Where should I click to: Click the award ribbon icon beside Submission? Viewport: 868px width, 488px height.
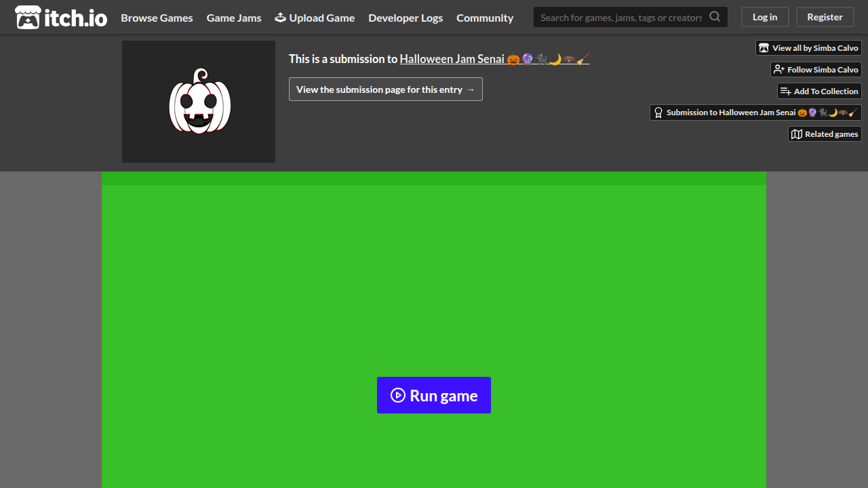tap(658, 113)
